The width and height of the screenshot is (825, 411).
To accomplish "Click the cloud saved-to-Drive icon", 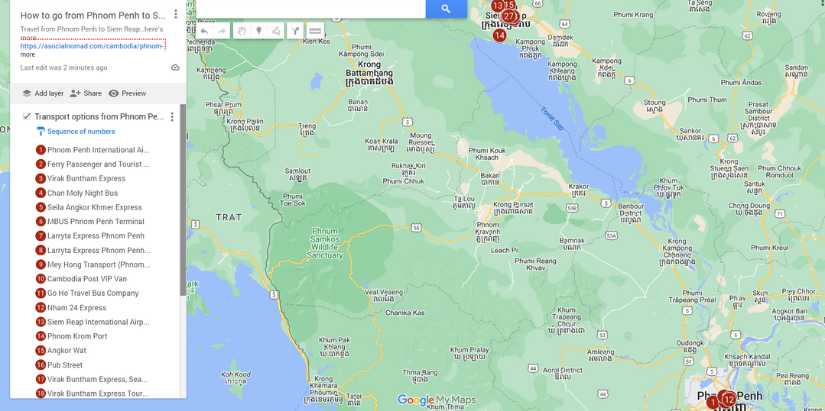I will [x=175, y=68].
